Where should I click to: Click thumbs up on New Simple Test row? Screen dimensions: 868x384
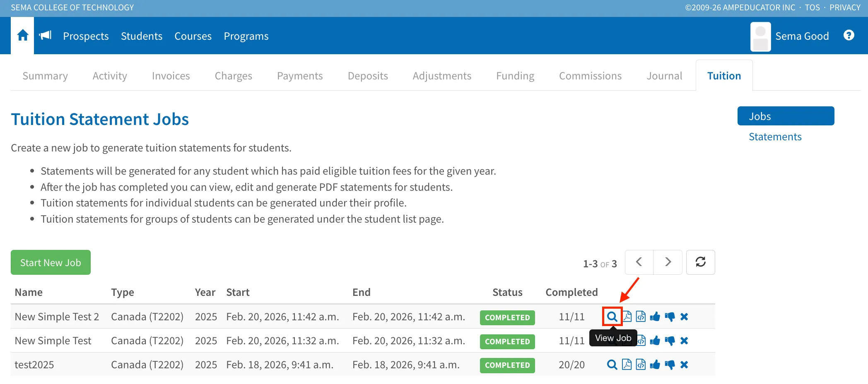coord(655,341)
